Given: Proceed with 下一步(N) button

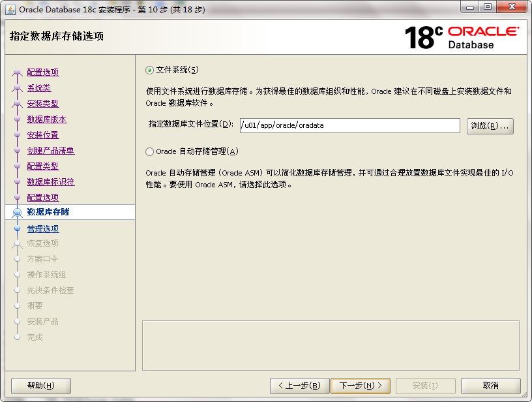Looking at the screenshot, I should 361,386.
